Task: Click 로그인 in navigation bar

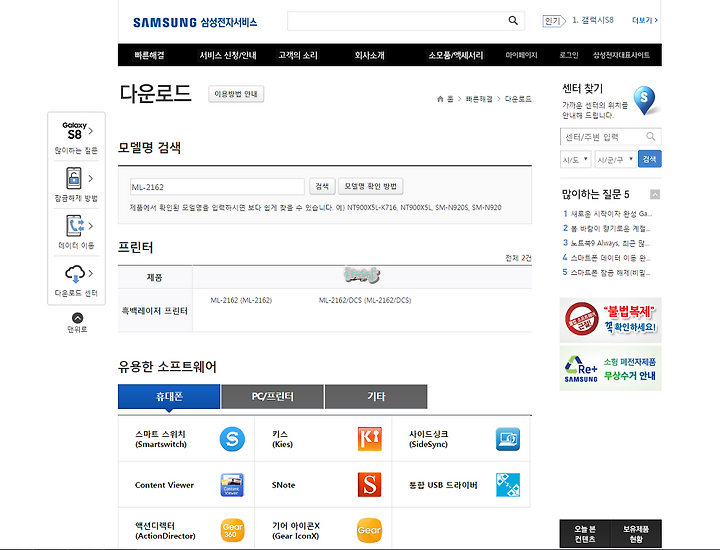Action: coord(568,55)
